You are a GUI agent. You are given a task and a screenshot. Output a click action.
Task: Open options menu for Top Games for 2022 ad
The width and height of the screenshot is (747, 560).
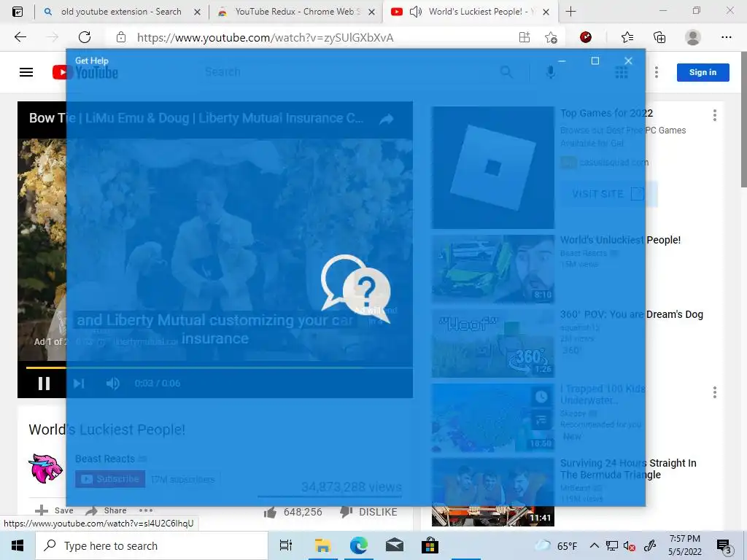coord(715,115)
